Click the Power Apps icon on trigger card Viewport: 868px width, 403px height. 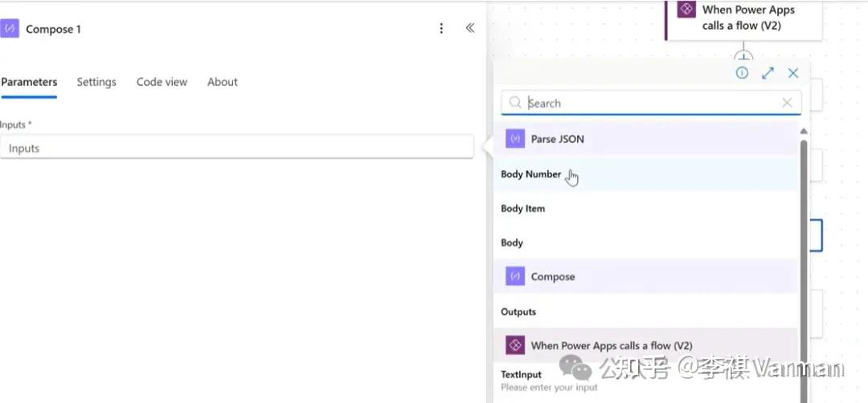tap(686, 10)
